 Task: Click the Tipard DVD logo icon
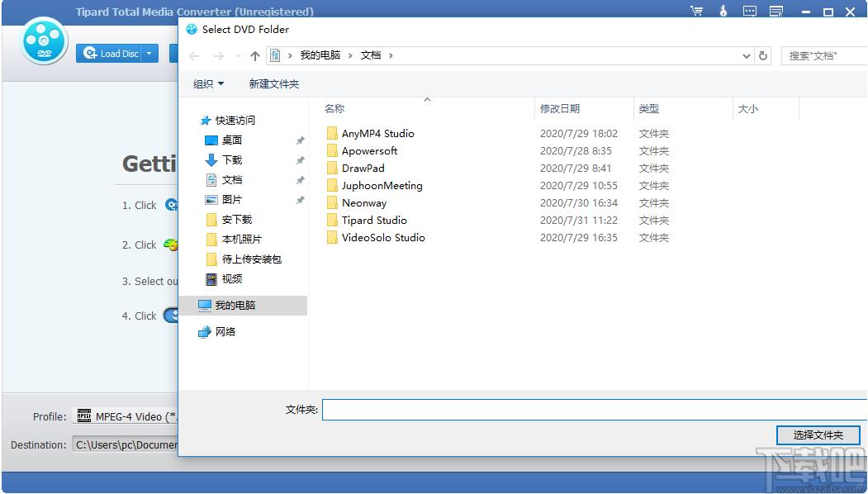click(44, 40)
